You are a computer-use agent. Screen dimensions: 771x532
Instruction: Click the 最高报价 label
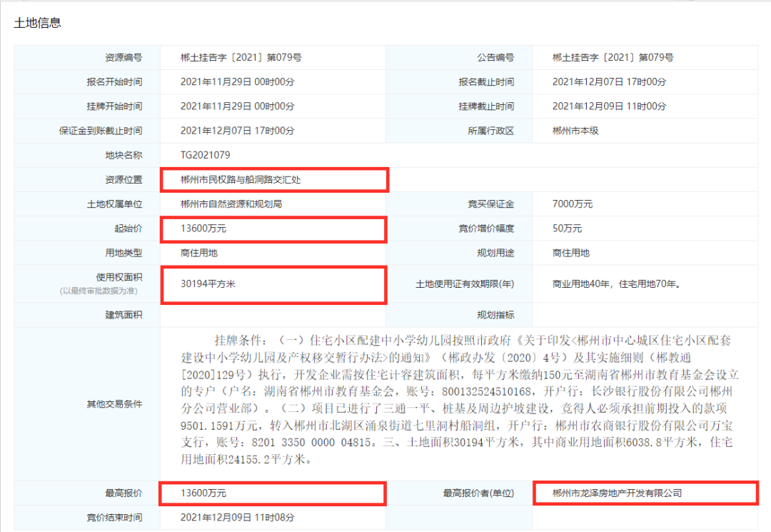pyautogui.click(x=124, y=493)
